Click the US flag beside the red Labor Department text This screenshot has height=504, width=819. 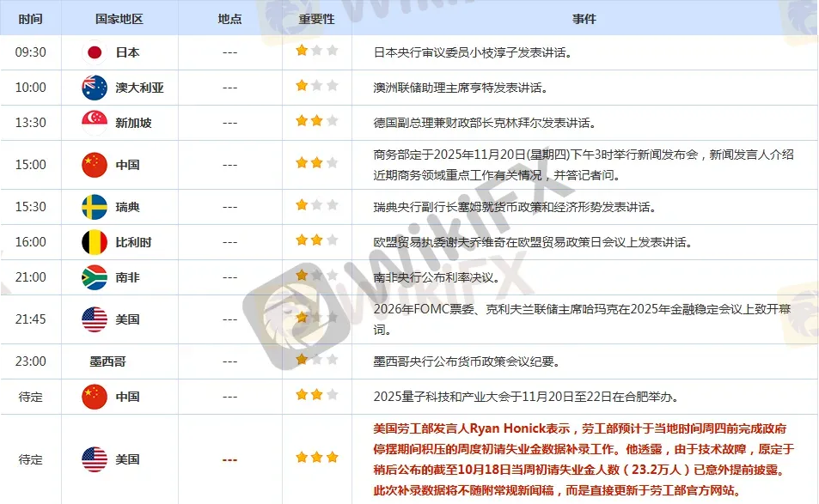tap(94, 459)
